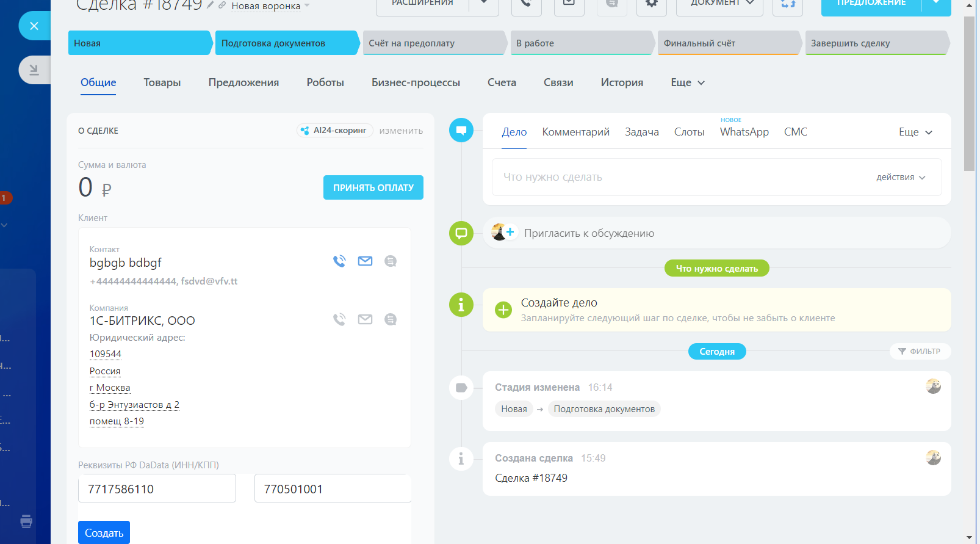Select the СМС tab
980x544 pixels.
796,132
